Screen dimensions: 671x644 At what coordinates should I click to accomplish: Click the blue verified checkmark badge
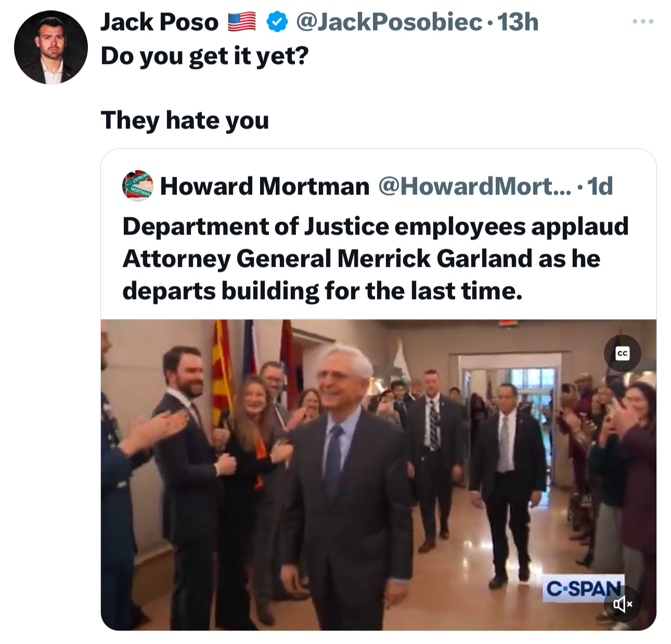pyautogui.click(x=277, y=22)
